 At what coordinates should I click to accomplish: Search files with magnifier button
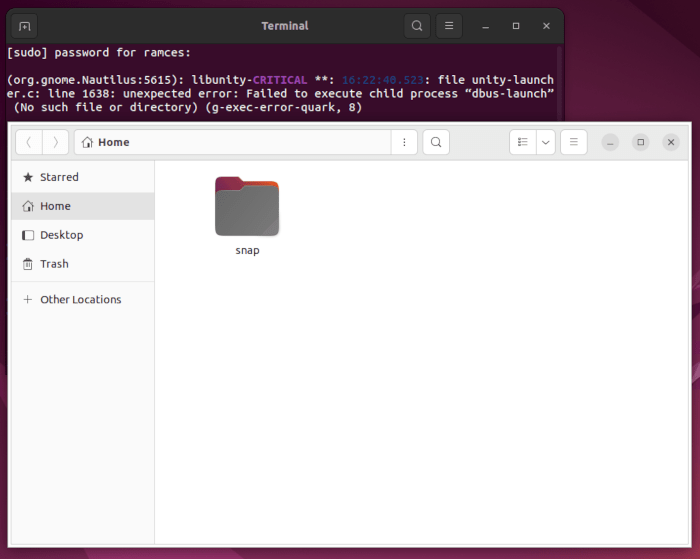(436, 142)
